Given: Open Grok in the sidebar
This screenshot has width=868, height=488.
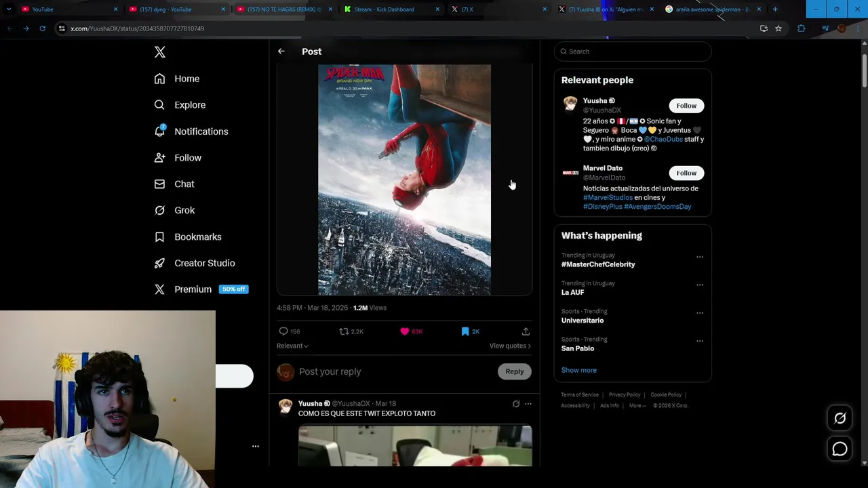Looking at the screenshot, I should (174, 210).
